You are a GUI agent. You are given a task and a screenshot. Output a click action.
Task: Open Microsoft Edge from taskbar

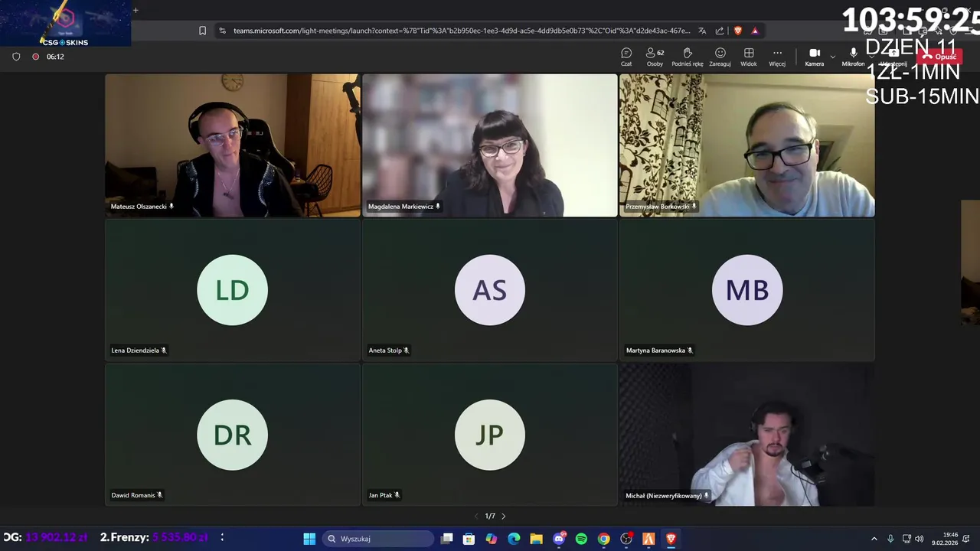[x=514, y=539]
